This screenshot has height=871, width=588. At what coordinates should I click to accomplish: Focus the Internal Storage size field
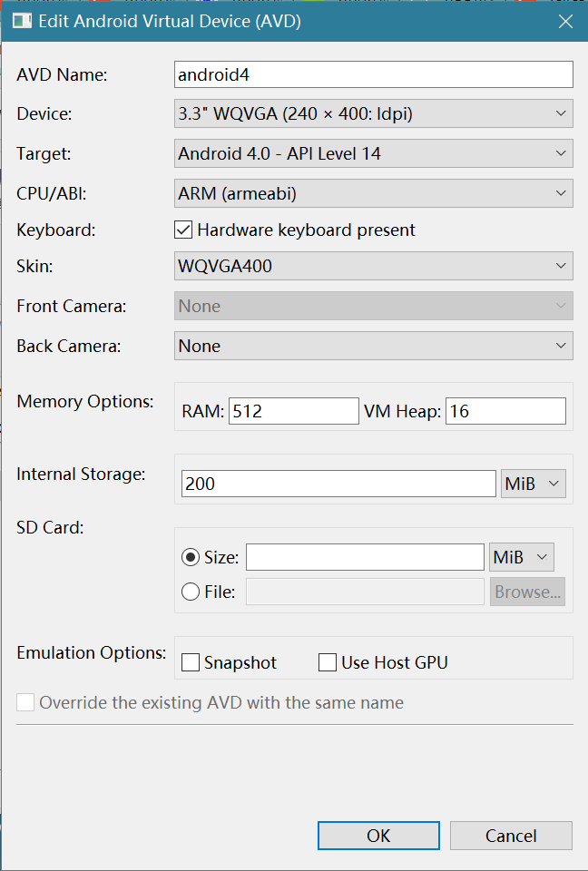point(338,484)
